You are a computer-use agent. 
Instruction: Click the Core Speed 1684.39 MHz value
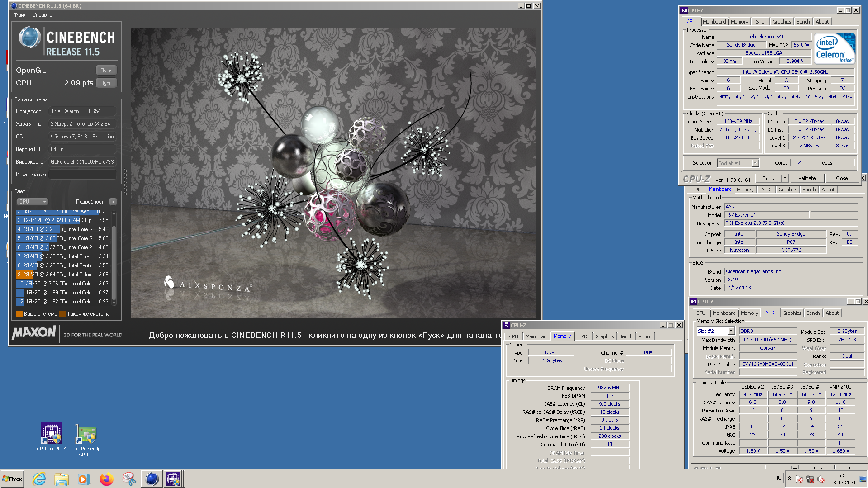point(738,121)
